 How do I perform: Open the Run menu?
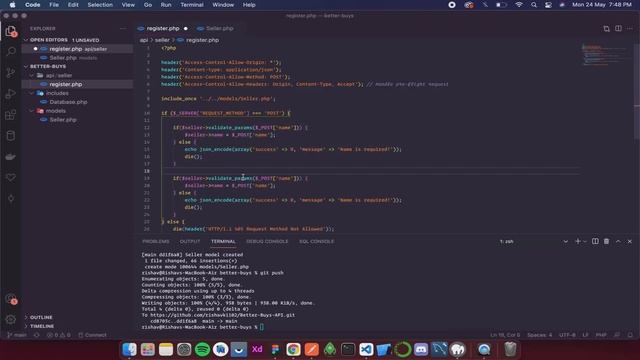tap(166, 5)
